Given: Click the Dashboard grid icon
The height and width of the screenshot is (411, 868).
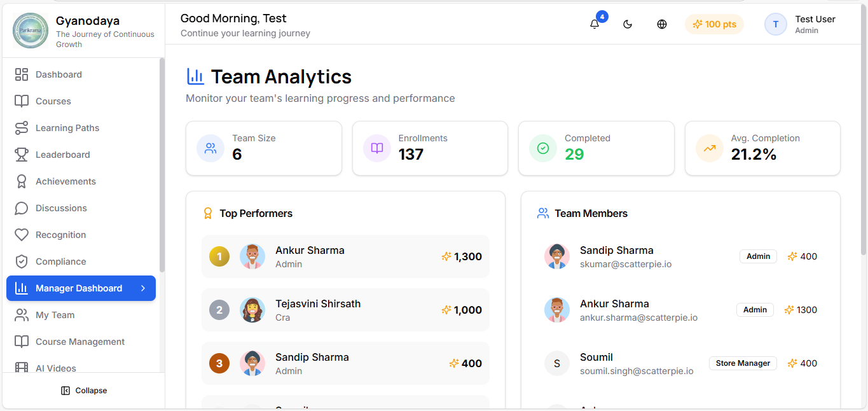Looking at the screenshot, I should [22, 74].
